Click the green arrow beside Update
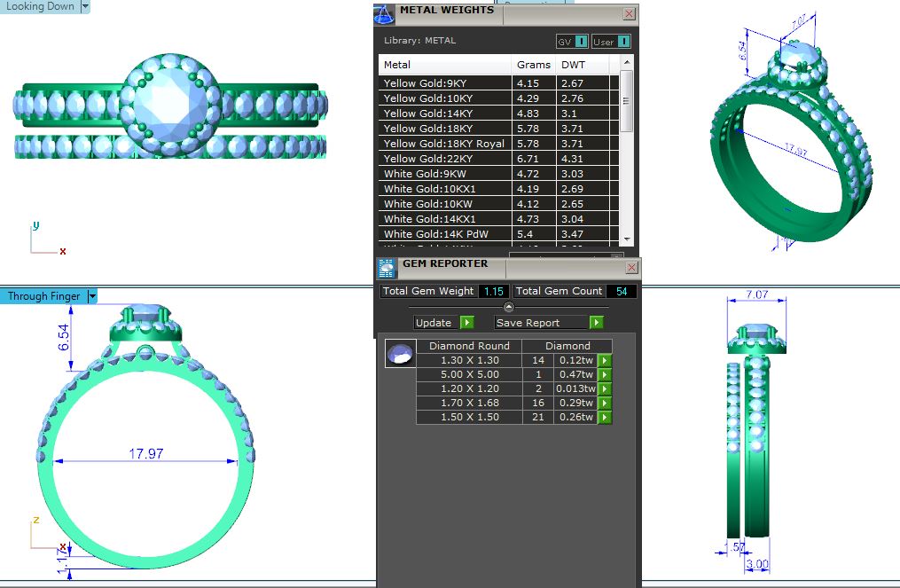900x588 pixels. (467, 323)
